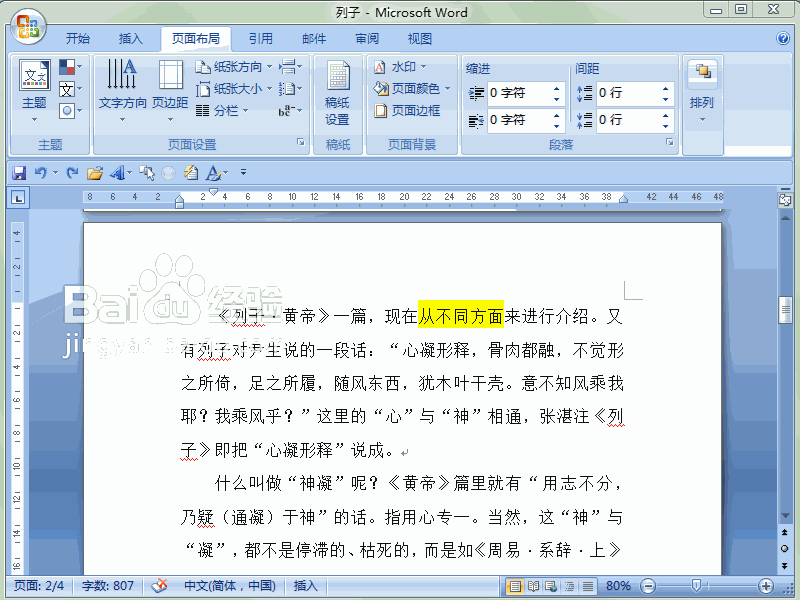Open Page Setup dialog launcher

point(301,142)
